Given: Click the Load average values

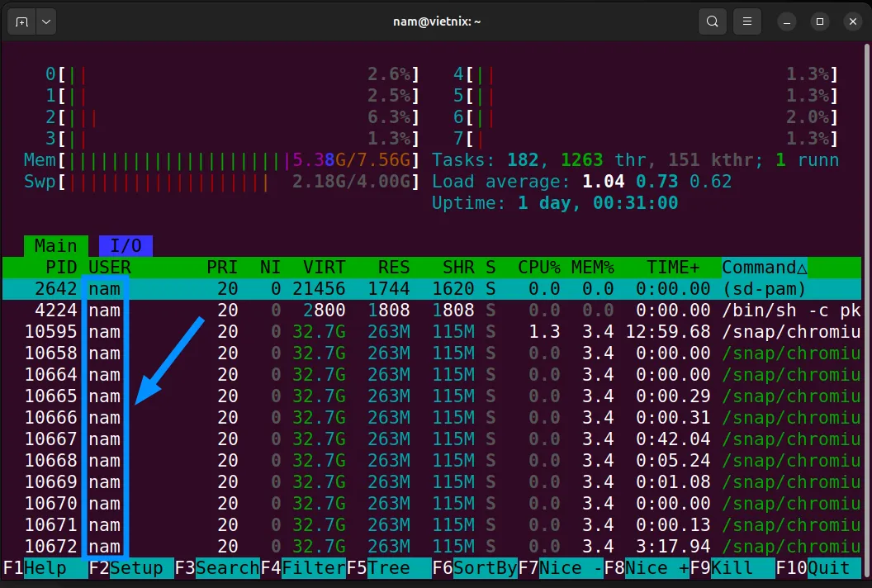Looking at the screenshot, I should pyautogui.click(x=656, y=182).
